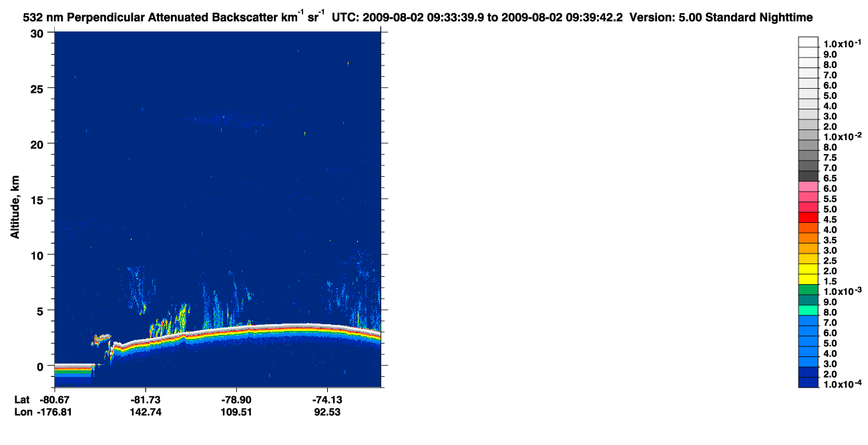Select the navy swatch above 1.0x10⁻⁴
868x445 pixels.
pos(808,383)
